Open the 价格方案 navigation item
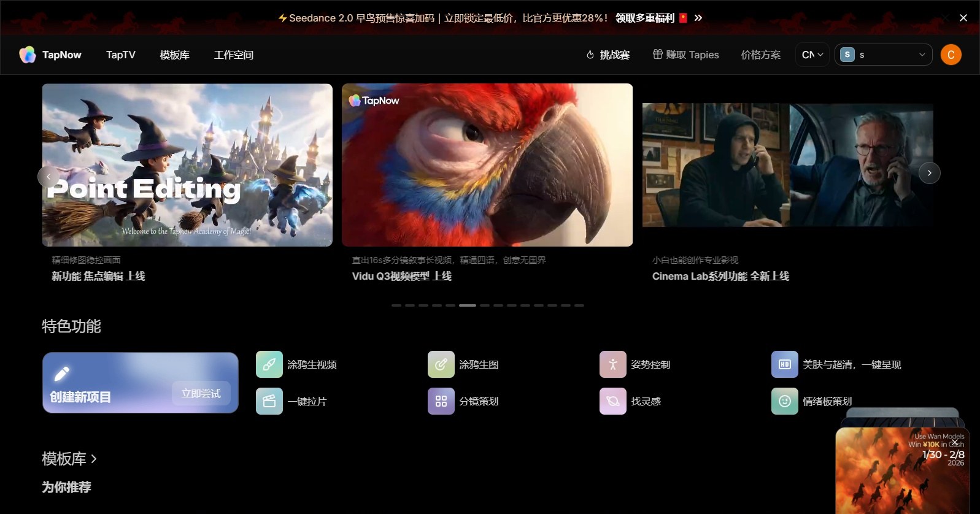Image resolution: width=980 pixels, height=514 pixels. coord(761,55)
